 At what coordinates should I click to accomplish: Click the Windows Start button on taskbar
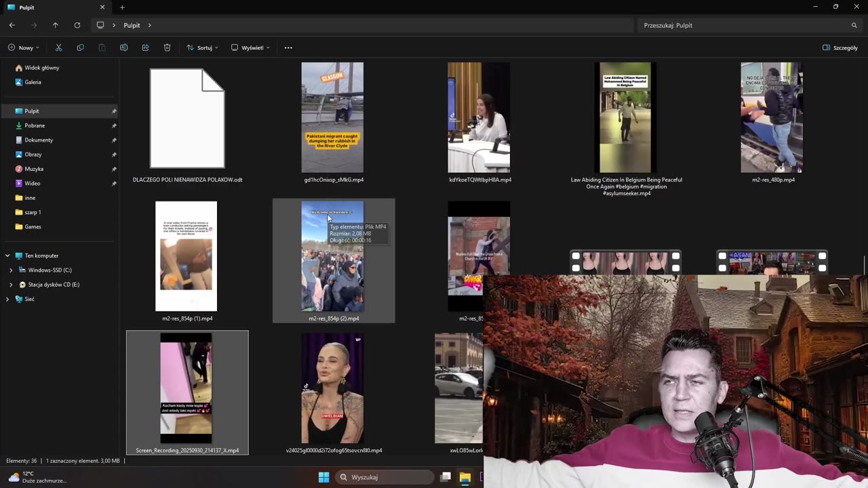pos(323,477)
